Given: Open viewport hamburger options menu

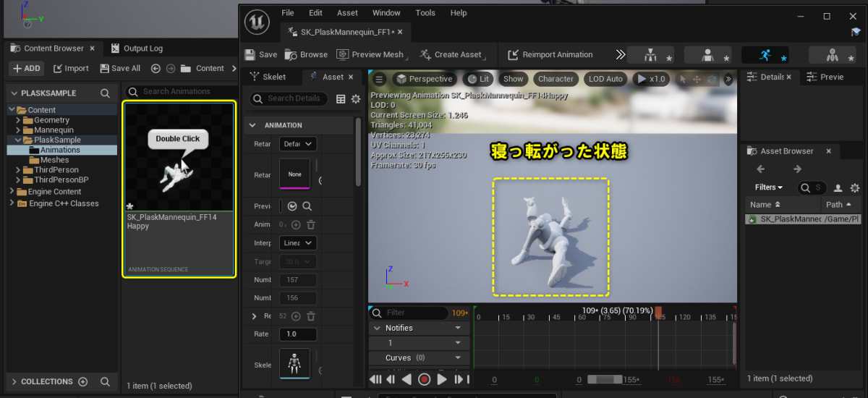Looking at the screenshot, I should tap(379, 79).
